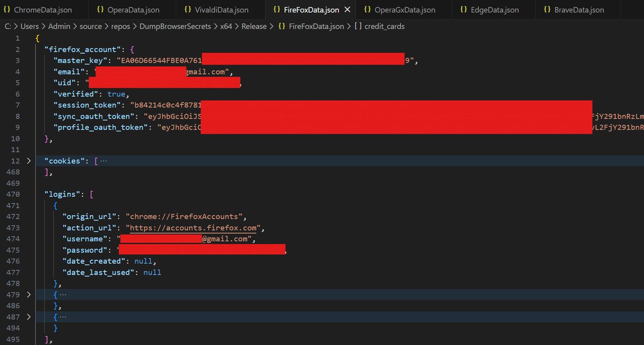Click the "date_last_used" key
Screen dimensions: 644x345
[99, 272]
